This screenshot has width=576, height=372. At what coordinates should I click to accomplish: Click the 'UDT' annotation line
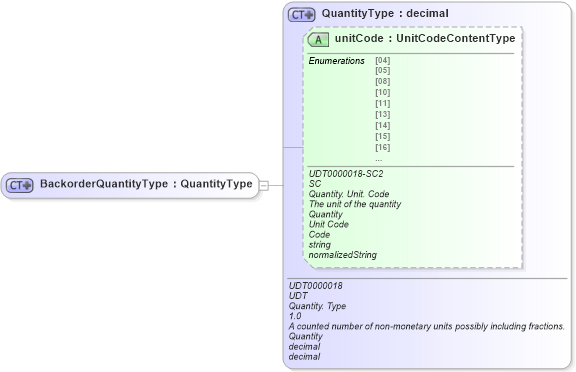click(298, 296)
